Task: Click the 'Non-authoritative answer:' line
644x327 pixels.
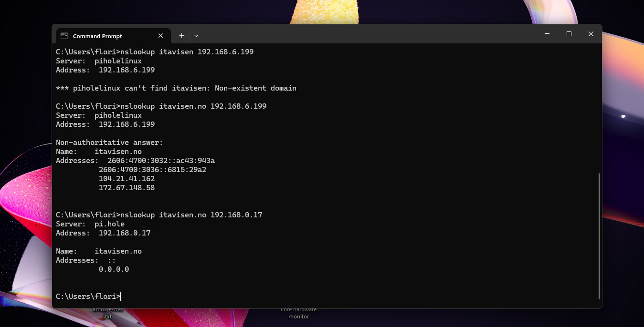Action: [x=109, y=143]
